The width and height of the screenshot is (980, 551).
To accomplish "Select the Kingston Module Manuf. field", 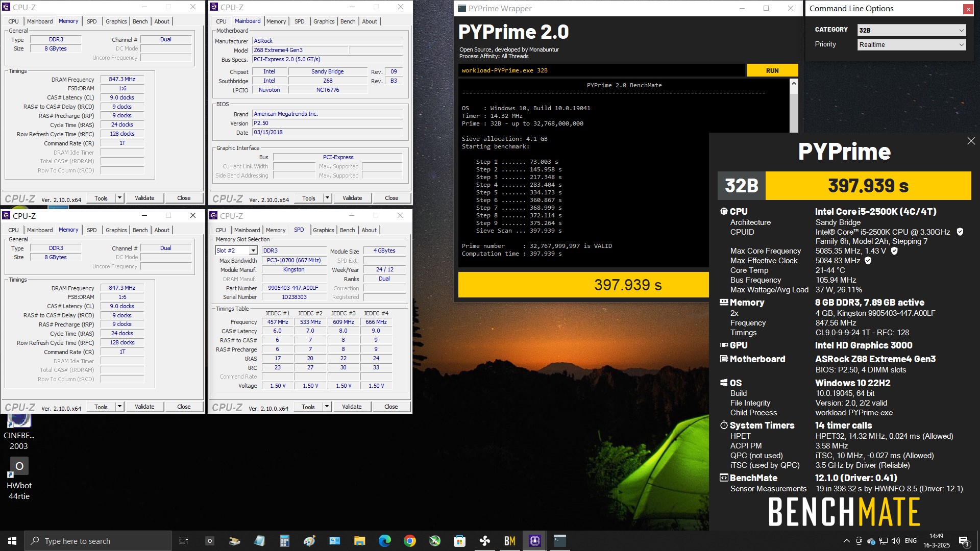I will click(293, 269).
